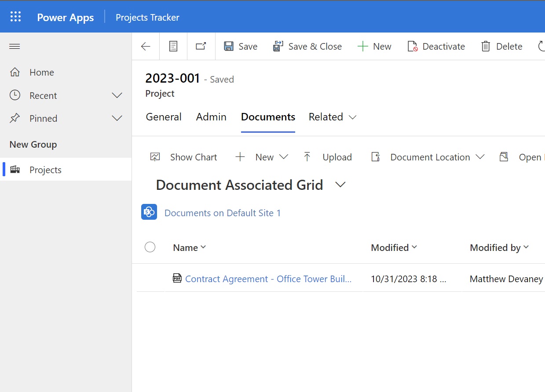Open the Power Apps app launcher waffle
Screen dimensions: 545x392
pyautogui.click(x=15, y=16)
